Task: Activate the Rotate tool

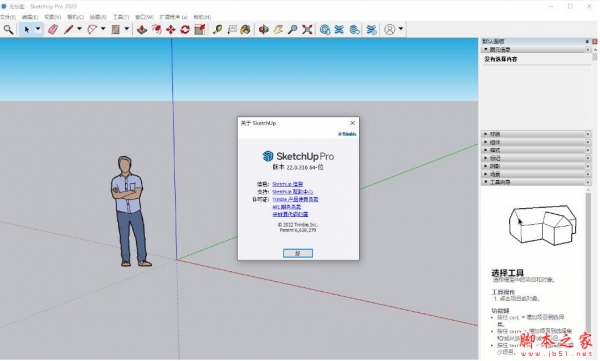Action: [185, 29]
